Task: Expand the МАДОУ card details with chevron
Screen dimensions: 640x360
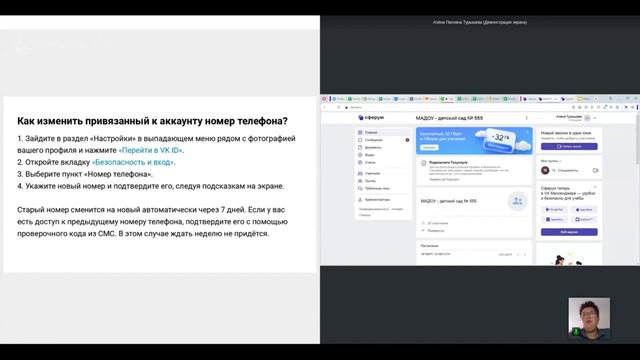Action: [x=423, y=231]
